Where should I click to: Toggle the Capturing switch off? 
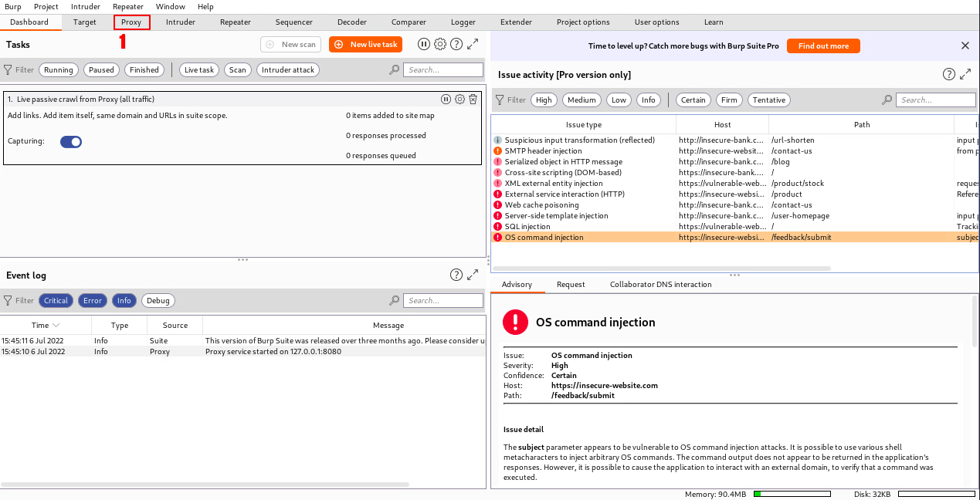point(71,142)
